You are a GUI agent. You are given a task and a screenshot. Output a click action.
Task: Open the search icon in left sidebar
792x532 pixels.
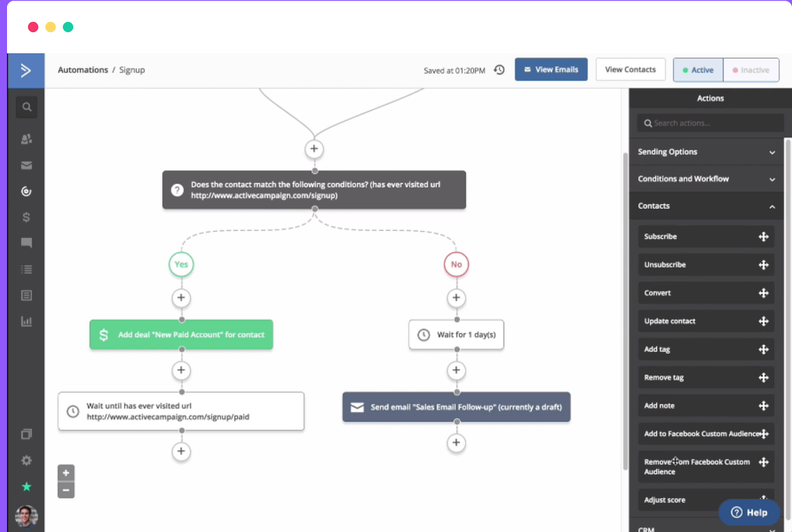[27, 107]
